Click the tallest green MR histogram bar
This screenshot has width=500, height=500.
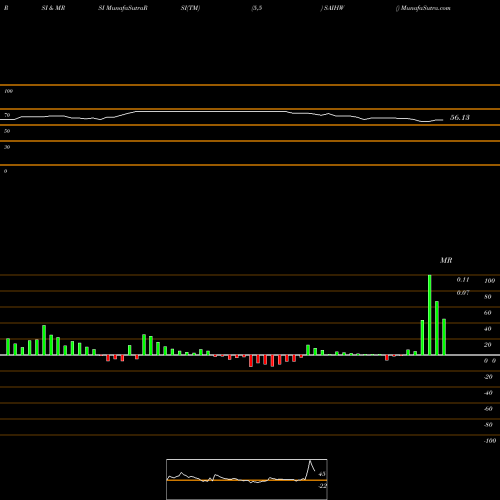[x=429, y=315]
